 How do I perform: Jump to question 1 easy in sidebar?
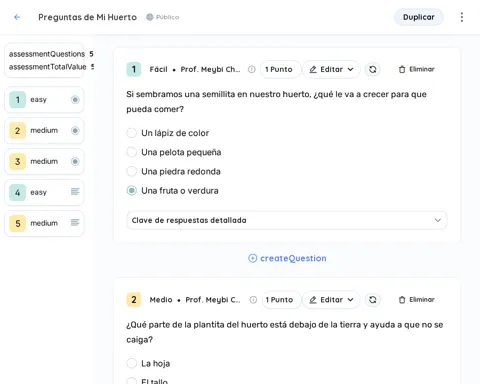[44, 100]
